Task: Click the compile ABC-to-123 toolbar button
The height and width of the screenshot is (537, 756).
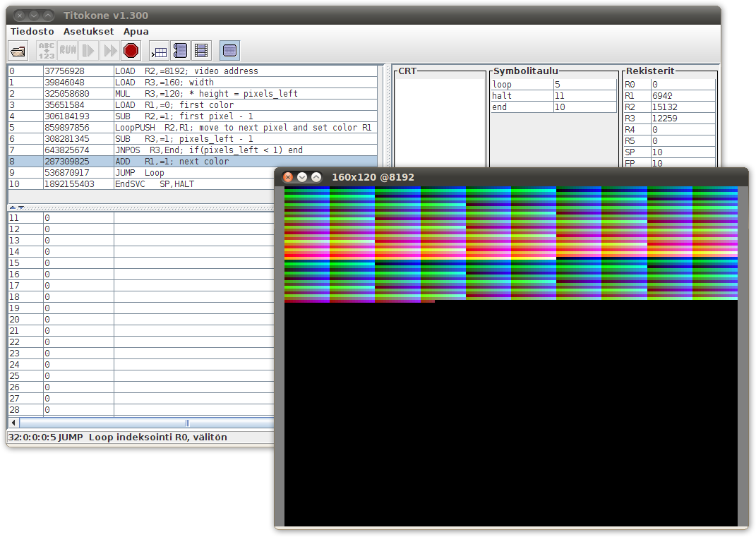Action: coord(47,51)
